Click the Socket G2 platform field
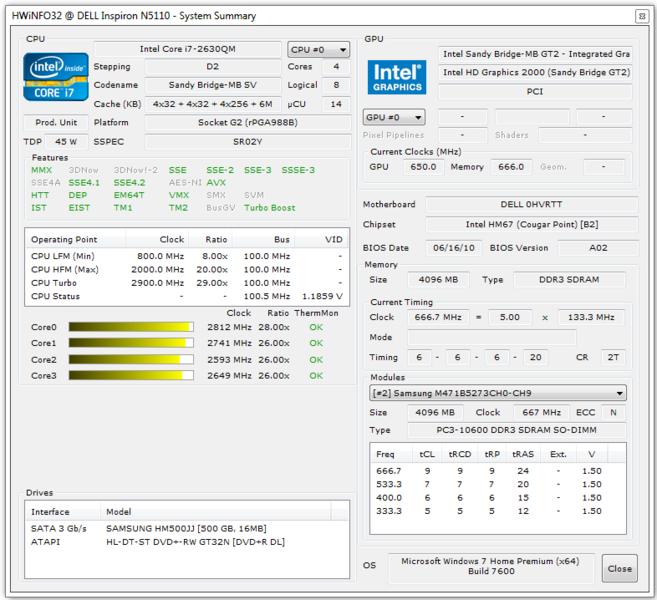 tap(248, 122)
